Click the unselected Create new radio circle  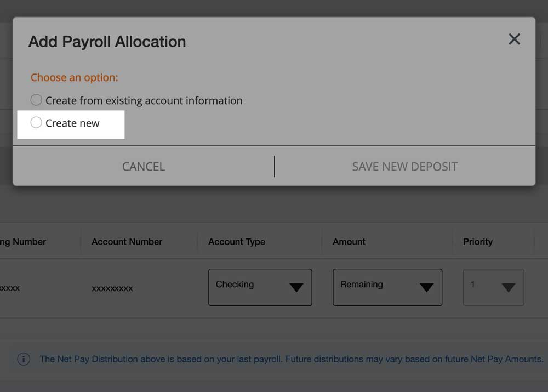(36, 123)
